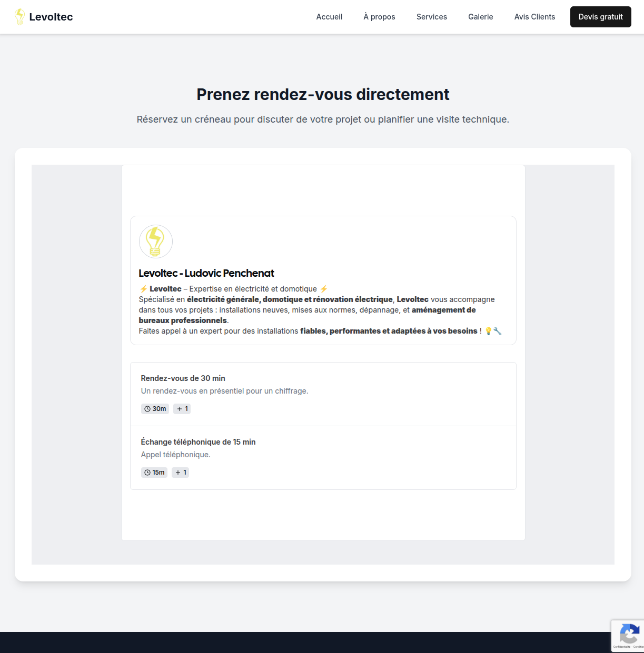This screenshot has height=653, width=644.
Task: Select the Échange téléphonique de 15 min option
Action: click(x=323, y=457)
